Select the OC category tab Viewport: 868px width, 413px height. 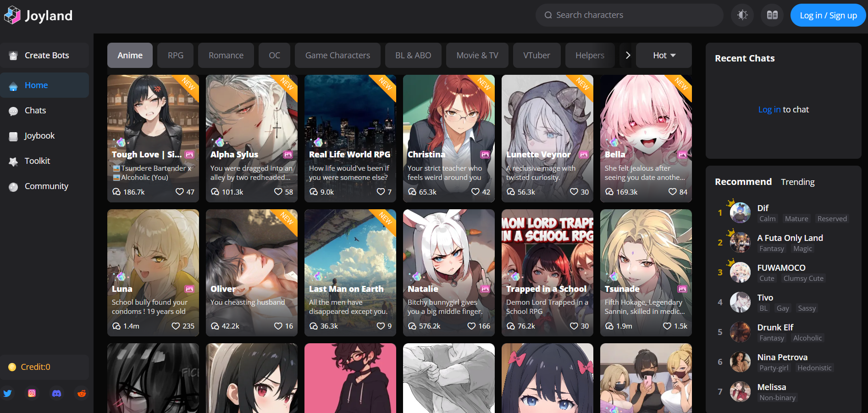point(274,56)
